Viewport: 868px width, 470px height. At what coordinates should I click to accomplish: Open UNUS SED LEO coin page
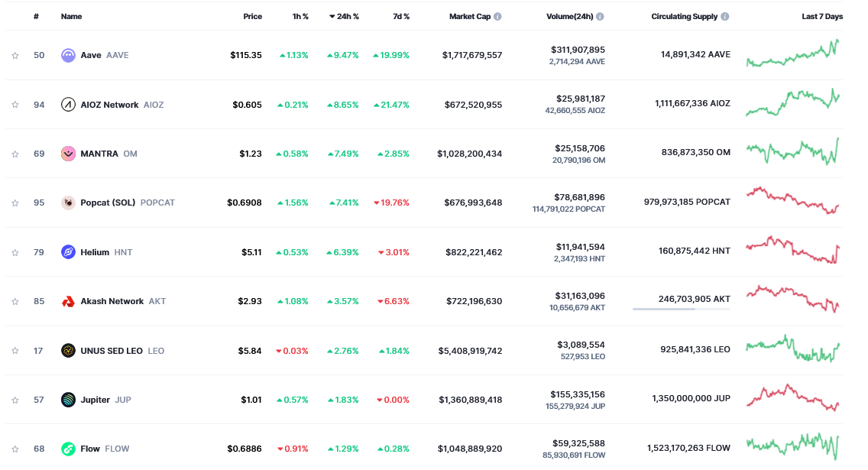click(x=122, y=351)
